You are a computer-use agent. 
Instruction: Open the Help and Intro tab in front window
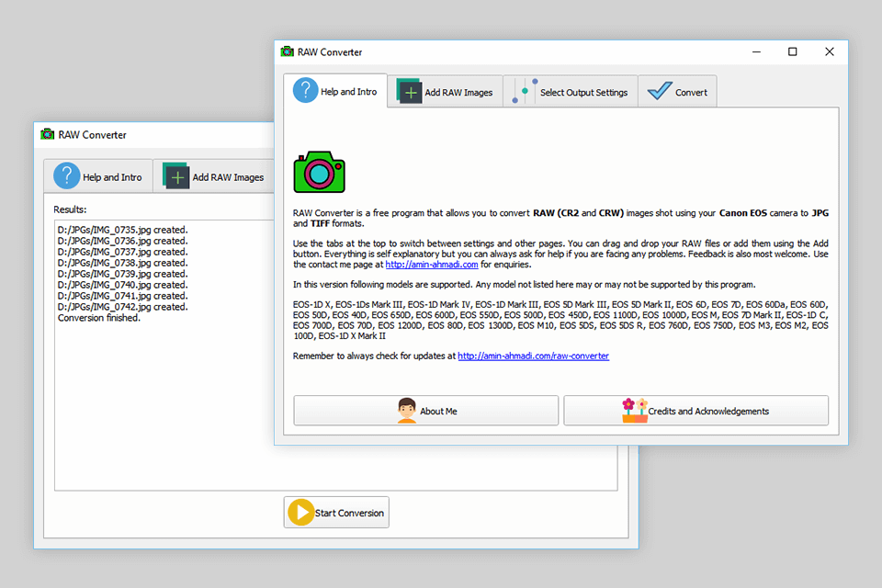335,91
